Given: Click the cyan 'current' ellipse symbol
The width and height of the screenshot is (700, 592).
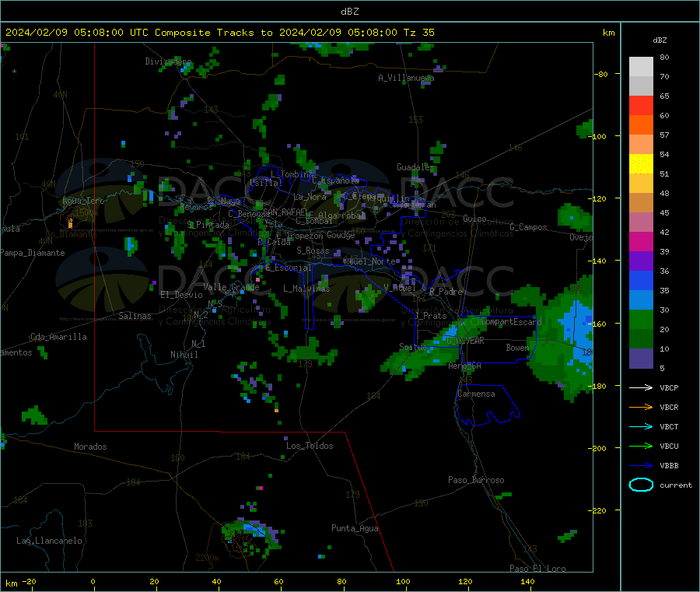Looking at the screenshot, I should point(641,485).
